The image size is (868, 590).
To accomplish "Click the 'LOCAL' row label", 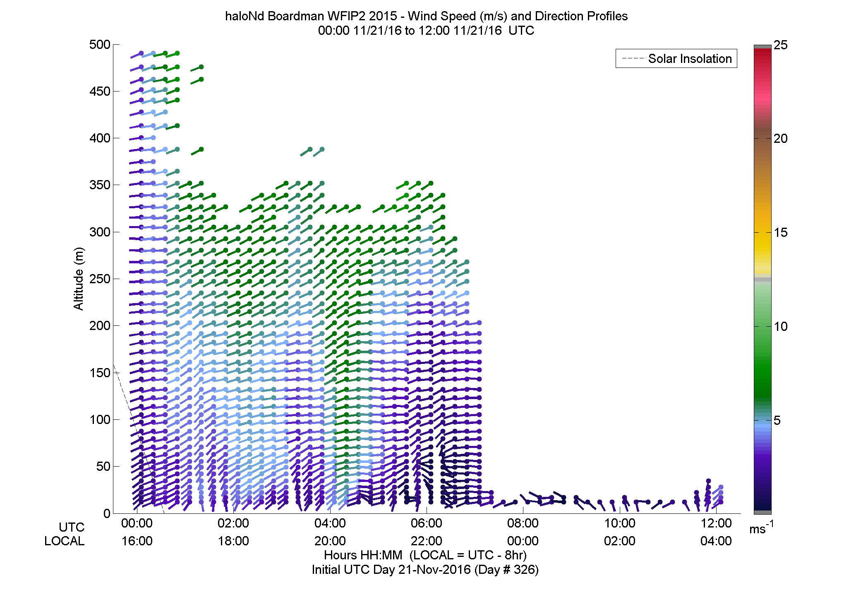I will coord(65,541).
